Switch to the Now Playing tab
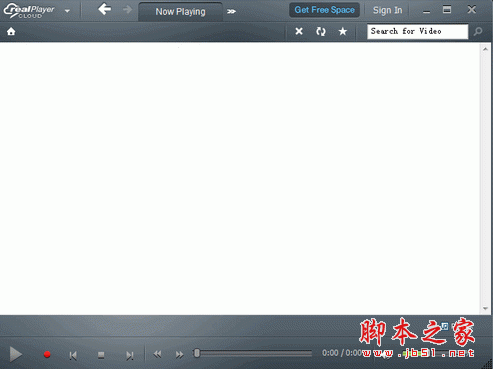 coord(180,12)
